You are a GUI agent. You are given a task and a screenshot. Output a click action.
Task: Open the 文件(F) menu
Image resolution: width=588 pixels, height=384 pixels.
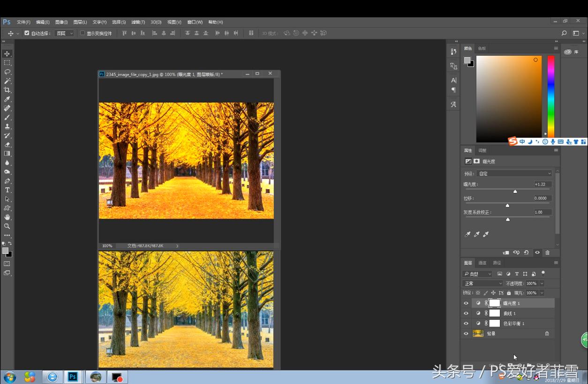(x=23, y=22)
